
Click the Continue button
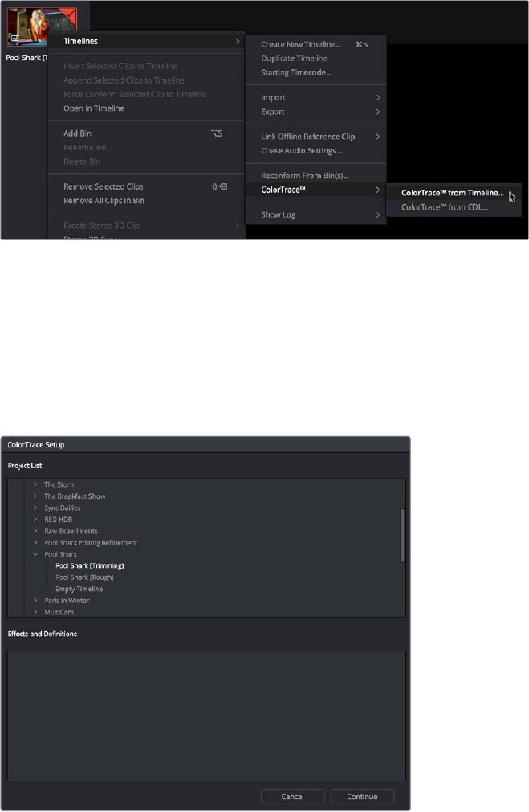pos(362,797)
